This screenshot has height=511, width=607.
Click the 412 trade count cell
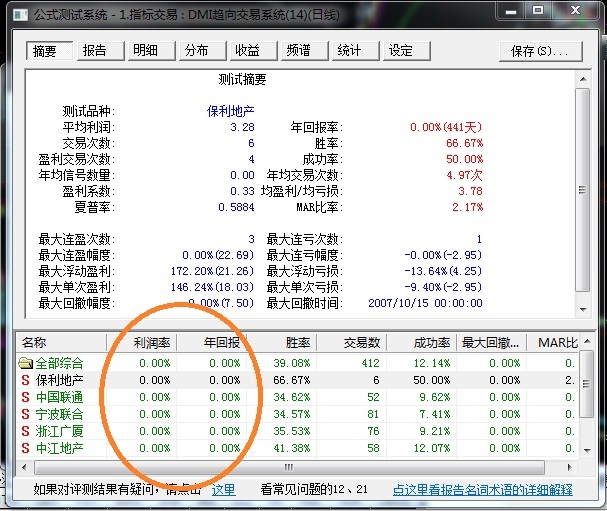[370, 363]
